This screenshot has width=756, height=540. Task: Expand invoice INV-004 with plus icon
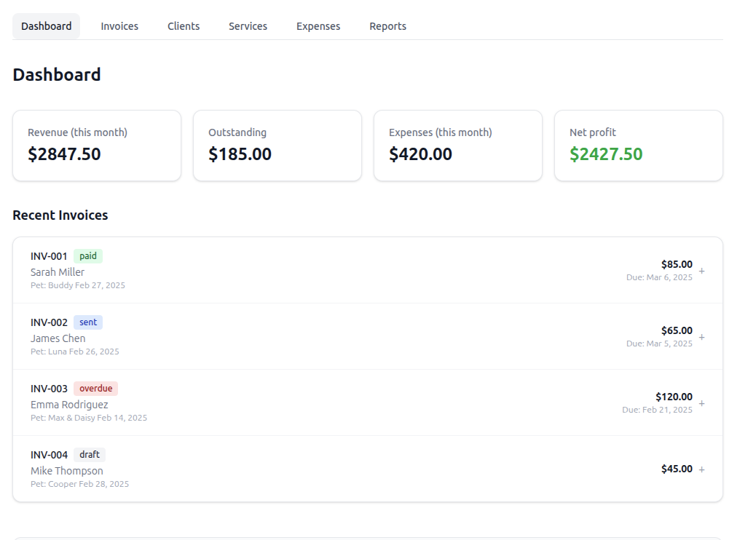click(x=701, y=469)
